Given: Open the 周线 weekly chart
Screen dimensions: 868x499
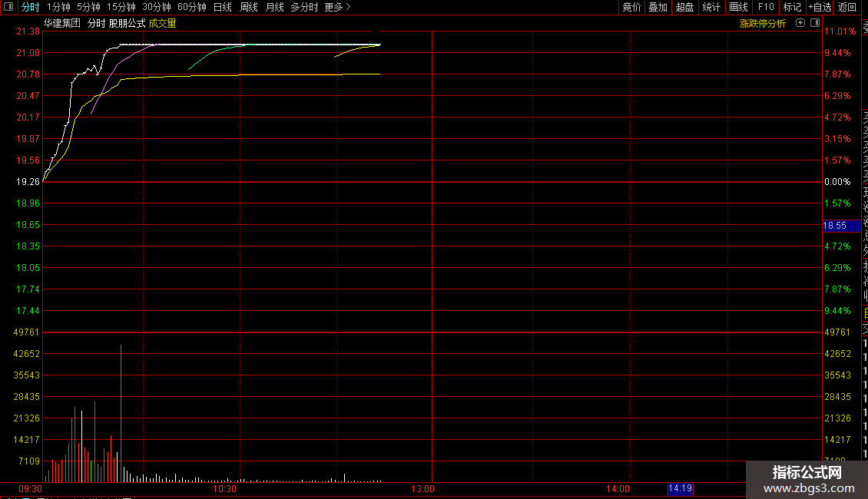Looking at the screenshot, I should pyautogui.click(x=249, y=7).
